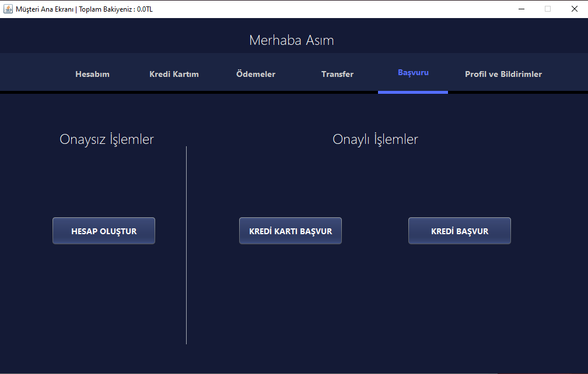The image size is (588, 374).
Task: Open Profil ve Bildirimler tab
Action: point(503,74)
